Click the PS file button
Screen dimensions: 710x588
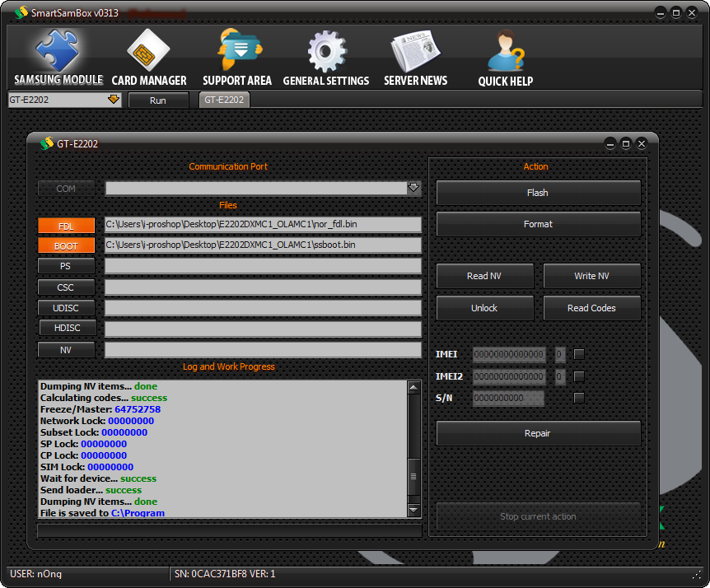(66, 266)
